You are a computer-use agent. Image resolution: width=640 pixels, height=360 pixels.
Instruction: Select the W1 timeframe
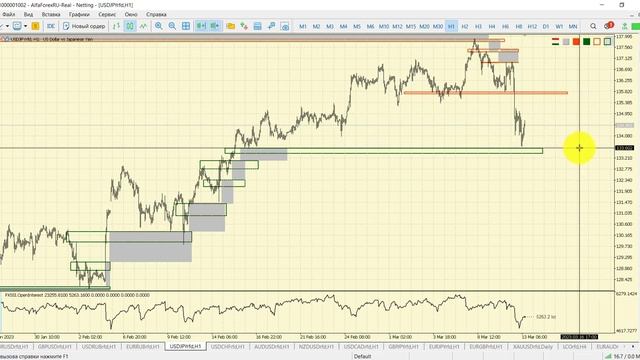tap(559, 26)
